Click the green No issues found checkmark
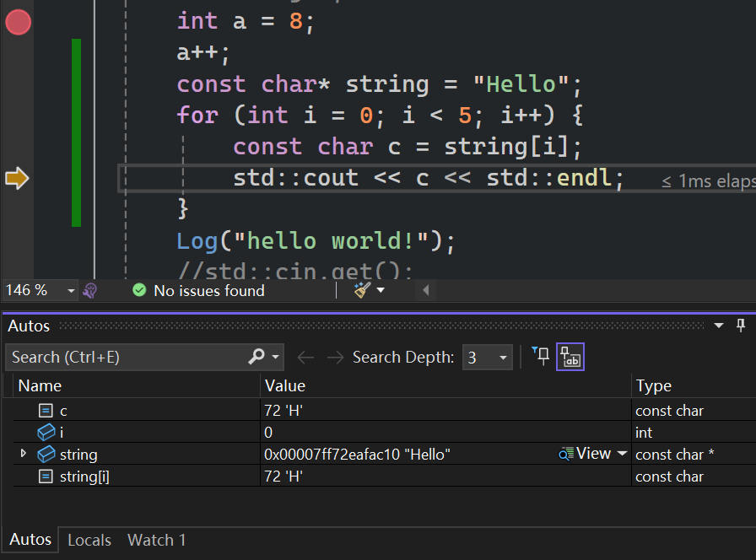The image size is (756, 560). coord(139,291)
